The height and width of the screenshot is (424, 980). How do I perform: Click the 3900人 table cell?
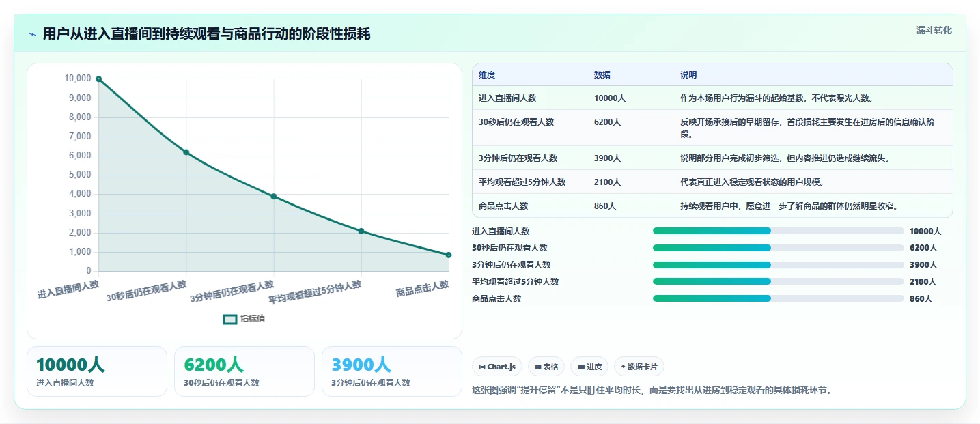pos(607,158)
